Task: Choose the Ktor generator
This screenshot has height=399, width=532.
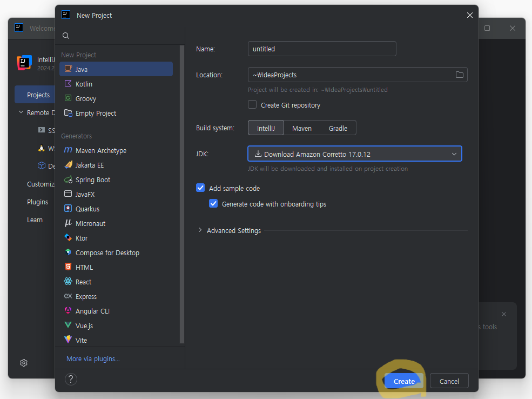Action: [116, 238]
